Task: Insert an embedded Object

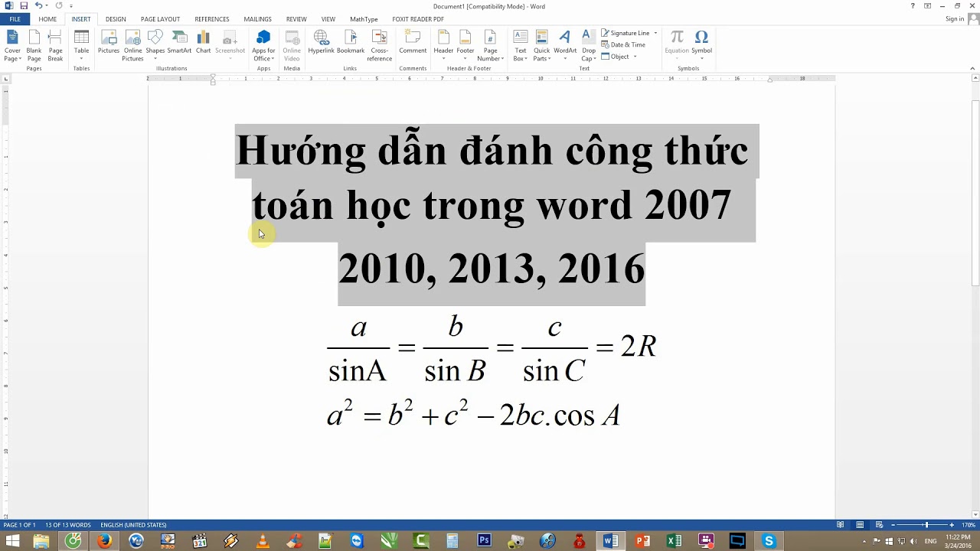Action: (615, 56)
